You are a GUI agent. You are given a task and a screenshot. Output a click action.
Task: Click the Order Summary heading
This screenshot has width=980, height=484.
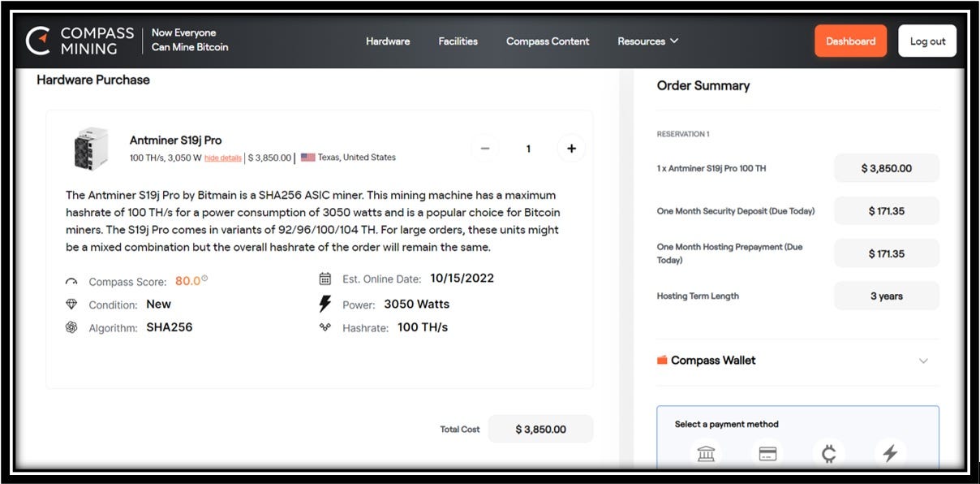coord(703,85)
